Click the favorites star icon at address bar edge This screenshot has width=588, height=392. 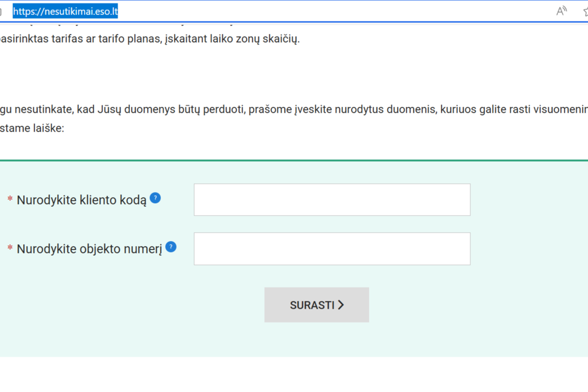tap(586, 11)
